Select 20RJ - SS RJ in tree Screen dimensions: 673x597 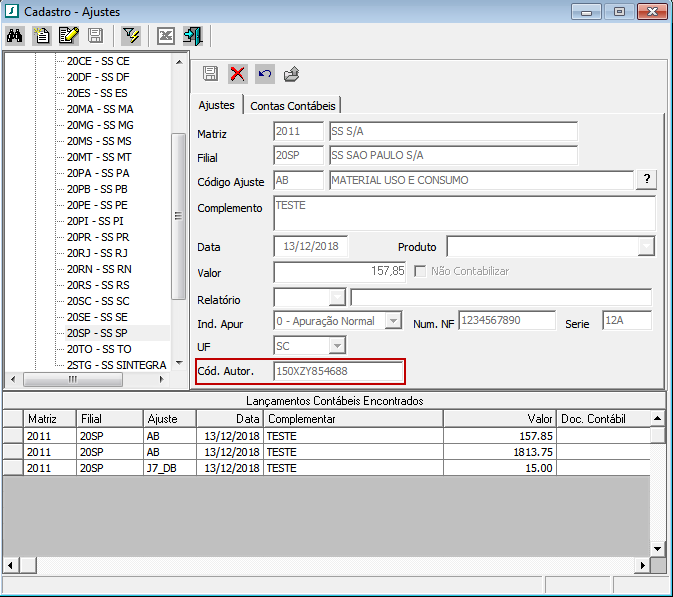[97, 253]
